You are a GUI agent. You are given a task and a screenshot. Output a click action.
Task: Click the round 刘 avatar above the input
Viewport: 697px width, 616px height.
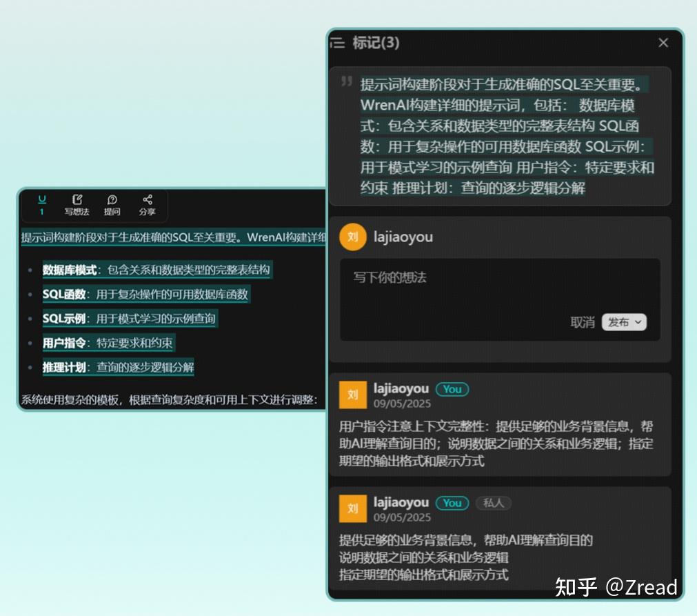(x=353, y=237)
